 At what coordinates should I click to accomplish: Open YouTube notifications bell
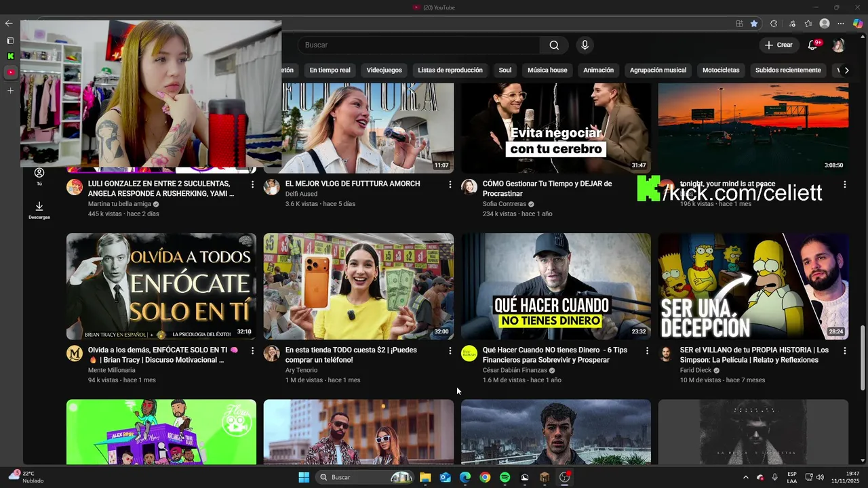coord(812,45)
